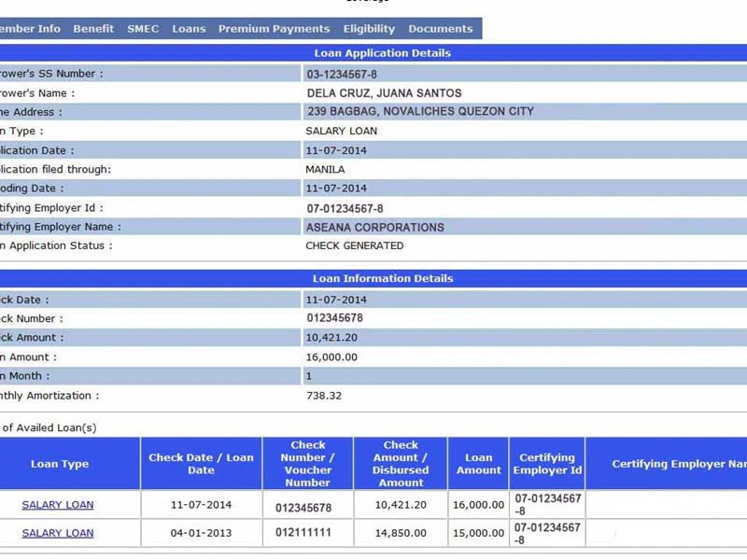
Task: Click Check Amount / Disbursed Amount column header
Action: [401, 464]
